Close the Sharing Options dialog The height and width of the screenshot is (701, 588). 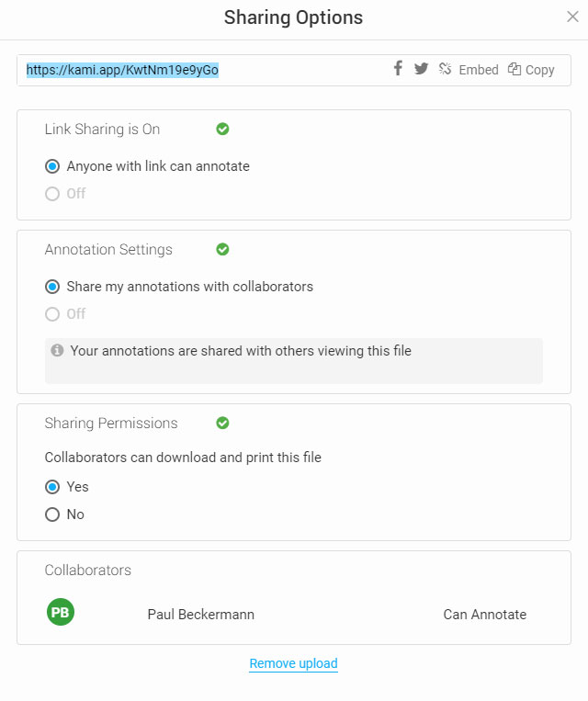[572, 17]
